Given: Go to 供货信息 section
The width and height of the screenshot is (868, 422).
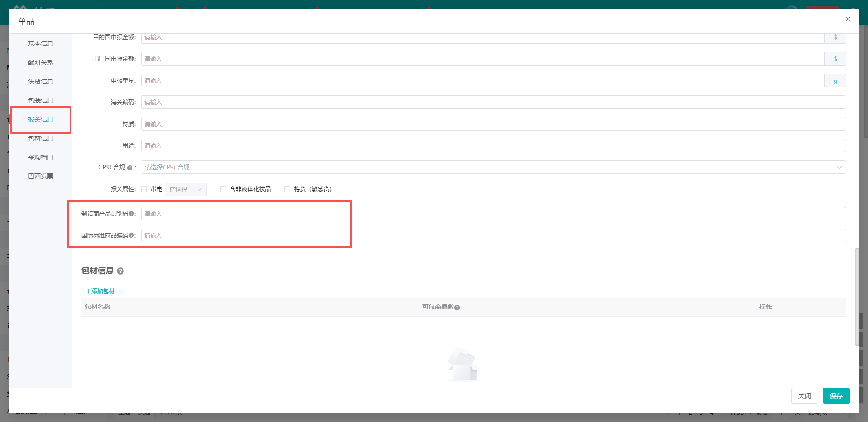Looking at the screenshot, I should pos(41,81).
